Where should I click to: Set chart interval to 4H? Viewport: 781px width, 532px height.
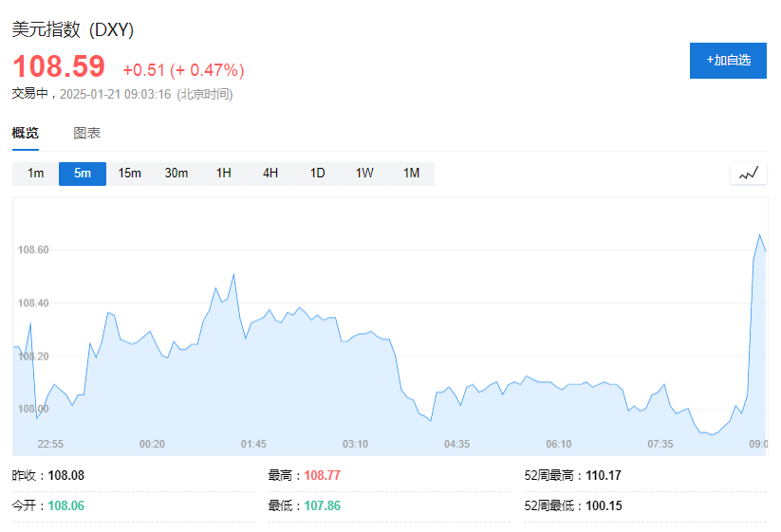point(270,174)
